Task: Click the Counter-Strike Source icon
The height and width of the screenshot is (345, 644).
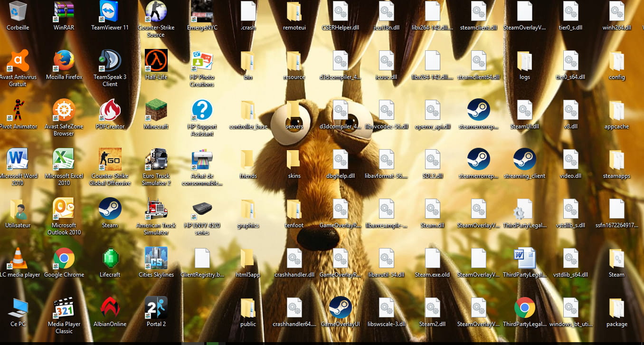Action: [x=156, y=11]
